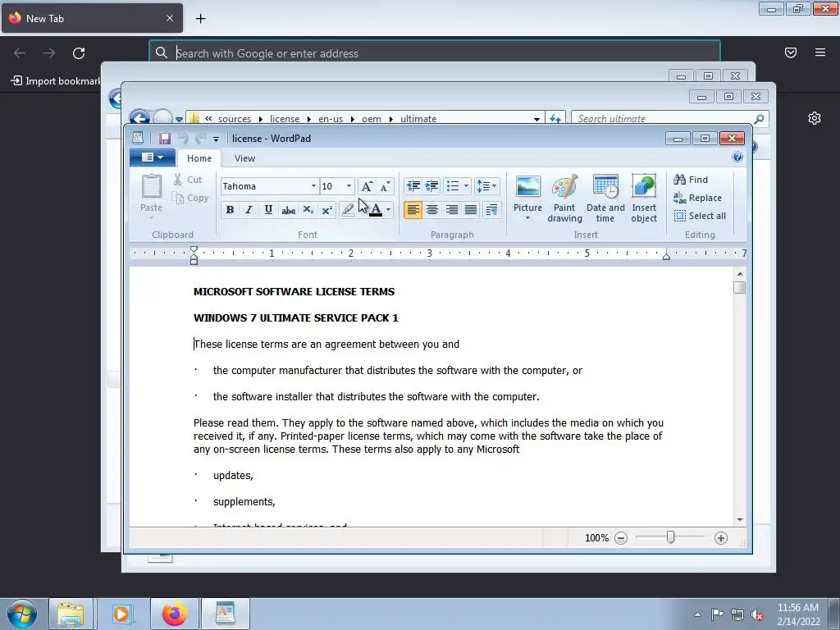Expand Picture dropdown arrow
Image resolution: width=840 pixels, height=630 pixels.
(527, 218)
